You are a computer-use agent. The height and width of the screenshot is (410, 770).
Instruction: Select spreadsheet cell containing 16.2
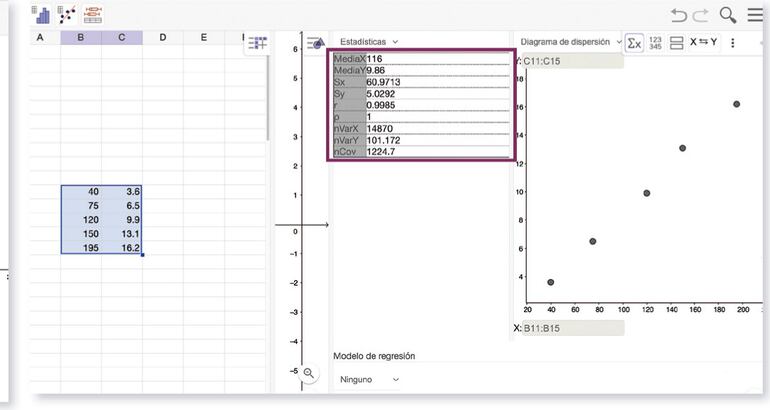(x=122, y=248)
